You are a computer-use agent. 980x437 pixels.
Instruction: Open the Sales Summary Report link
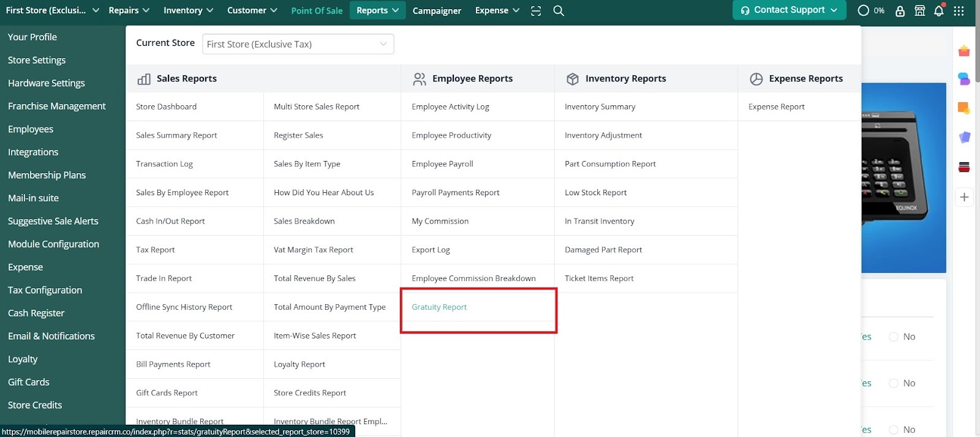pyautogui.click(x=176, y=135)
